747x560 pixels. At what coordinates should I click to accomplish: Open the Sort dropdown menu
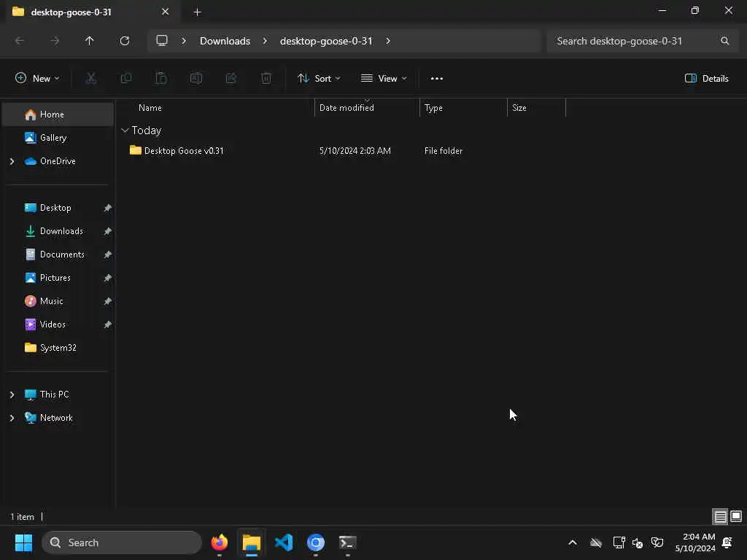coord(319,79)
